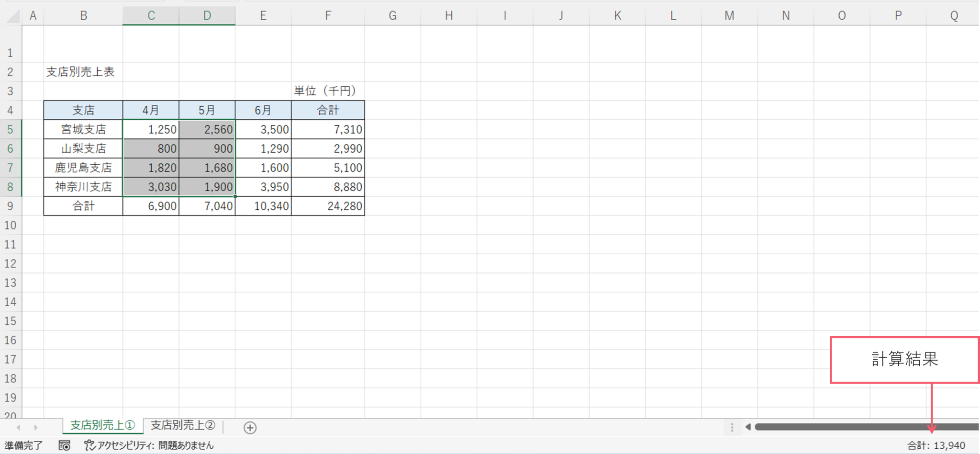Click the tab bar resize handle dots
The image size is (980, 454).
(x=732, y=427)
